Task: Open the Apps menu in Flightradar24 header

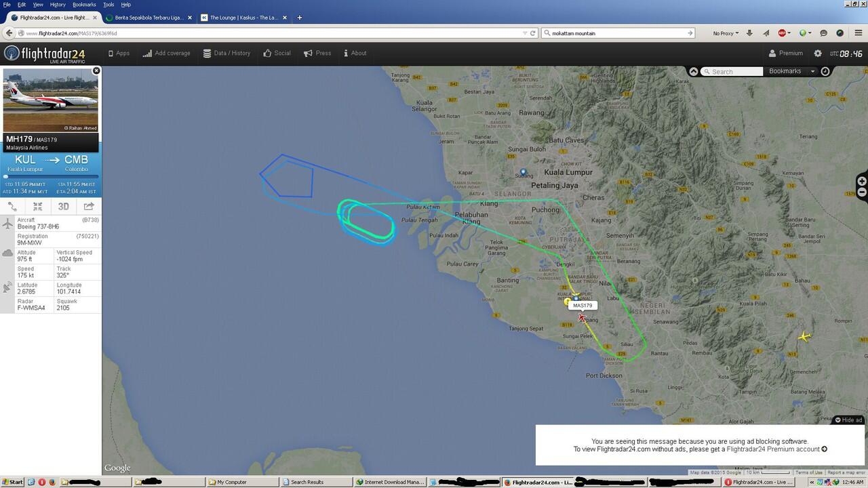Action: pos(119,53)
